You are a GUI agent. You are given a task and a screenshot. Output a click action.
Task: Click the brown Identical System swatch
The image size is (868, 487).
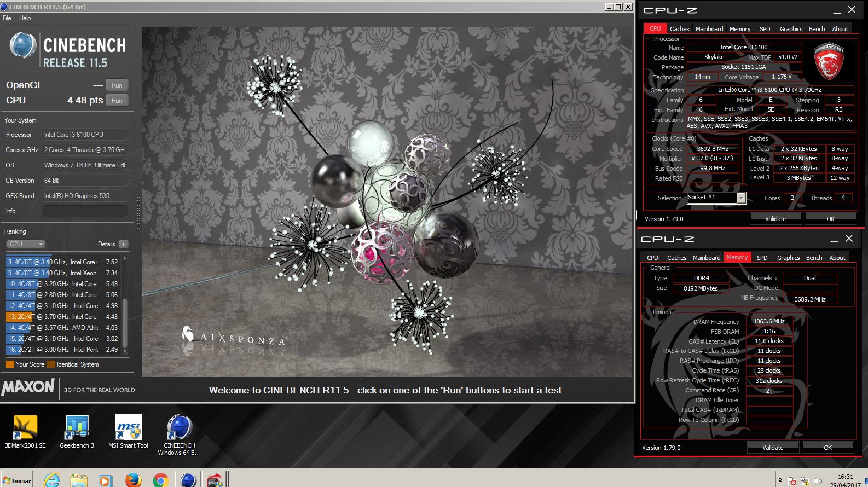51,364
